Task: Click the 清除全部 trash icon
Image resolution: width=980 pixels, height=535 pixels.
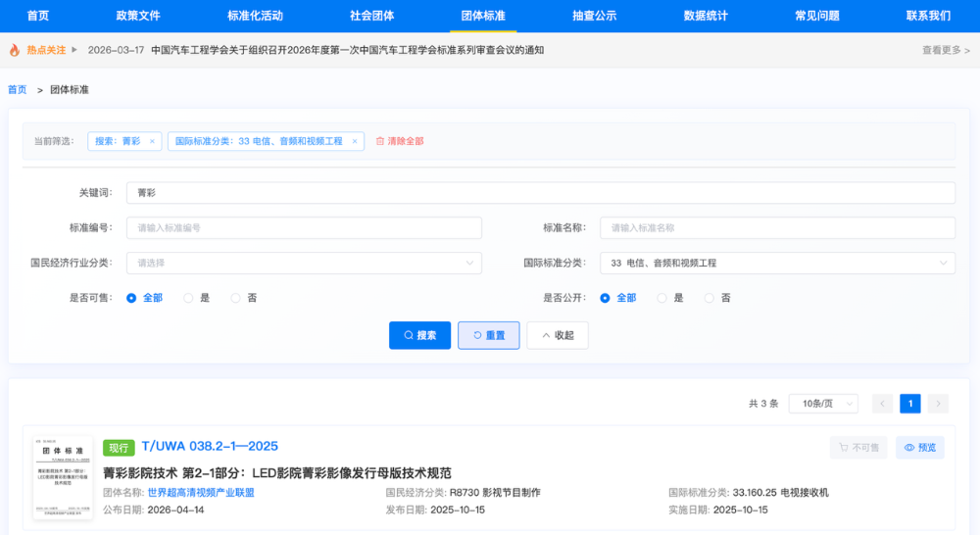Action: [380, 141]
